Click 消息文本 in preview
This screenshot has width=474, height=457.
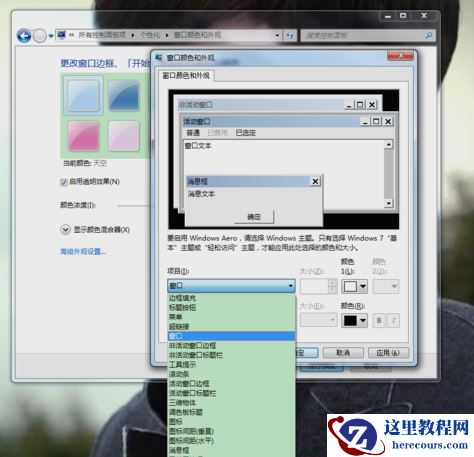click(x=201, y=194)
